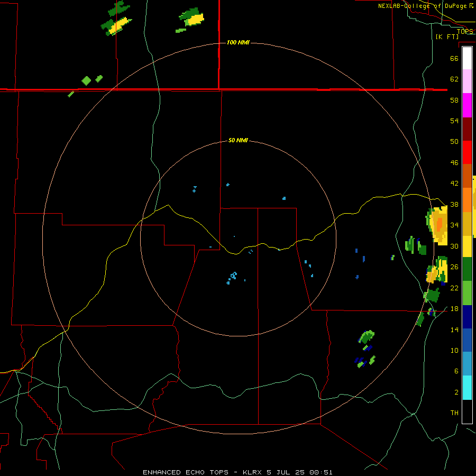Click the TH threshold legend label
The image size is (476, 476).
454,413
